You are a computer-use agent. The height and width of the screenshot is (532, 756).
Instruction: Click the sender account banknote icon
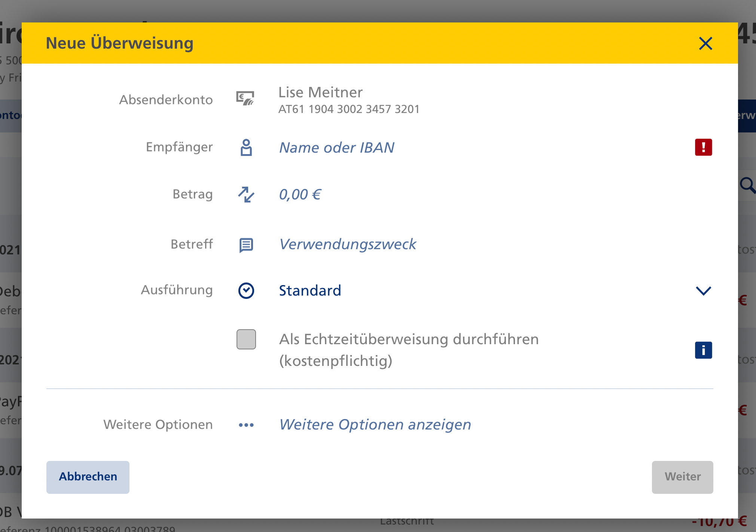click(245, 99)
